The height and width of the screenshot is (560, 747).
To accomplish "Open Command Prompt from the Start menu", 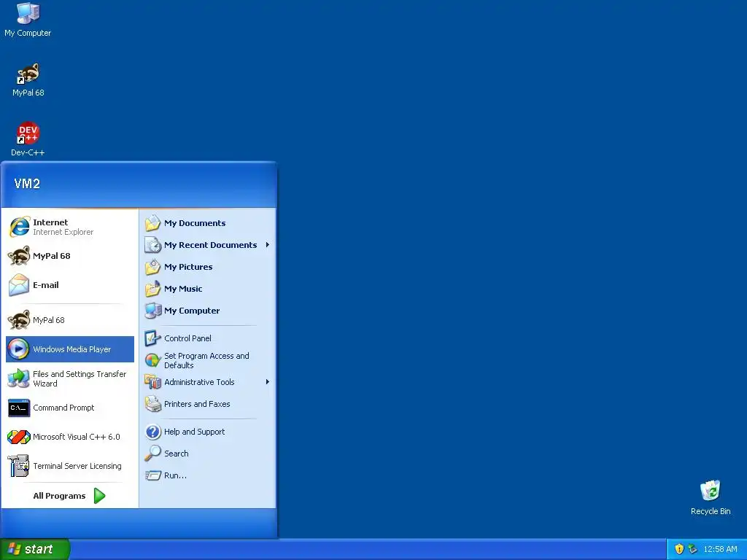I will [x=70, y=408].
